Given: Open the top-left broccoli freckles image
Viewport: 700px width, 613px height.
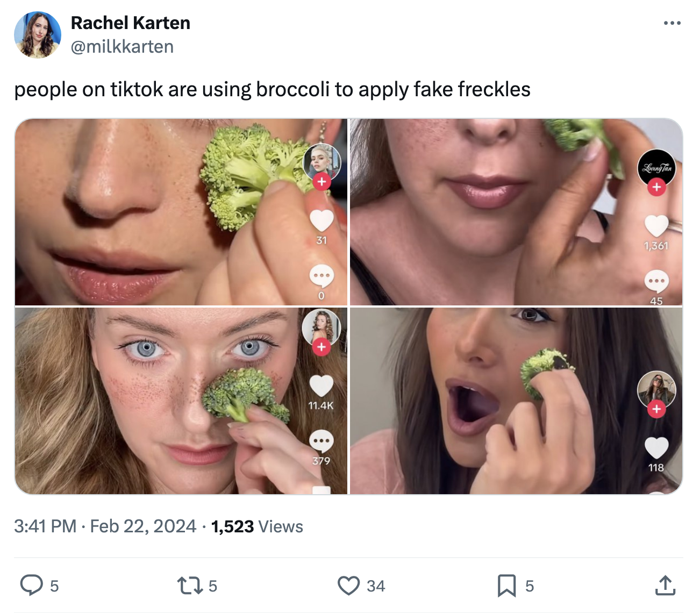Looking at the screenshot, I should (x=161, y=212).
